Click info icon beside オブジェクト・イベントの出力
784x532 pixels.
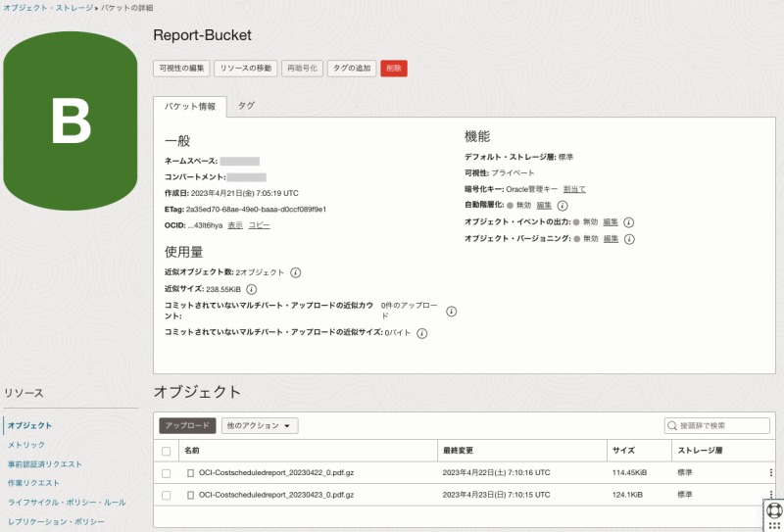click(629, 222)
